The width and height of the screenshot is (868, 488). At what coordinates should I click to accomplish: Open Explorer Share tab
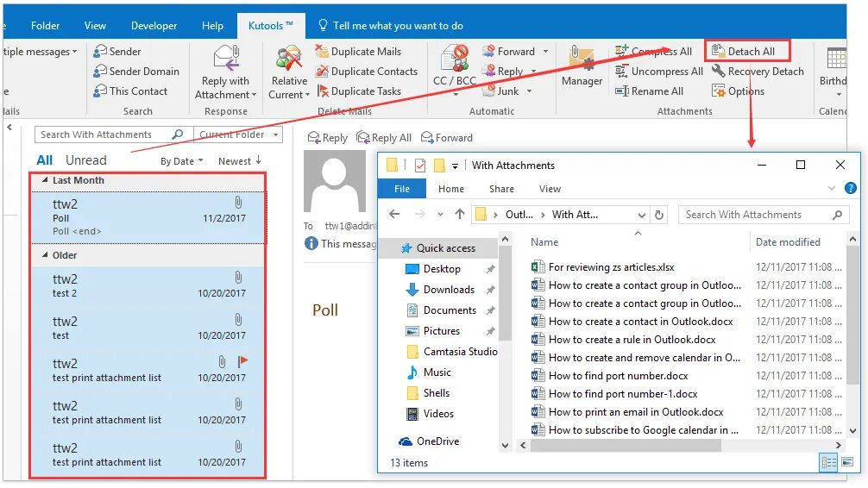(501, 189)
